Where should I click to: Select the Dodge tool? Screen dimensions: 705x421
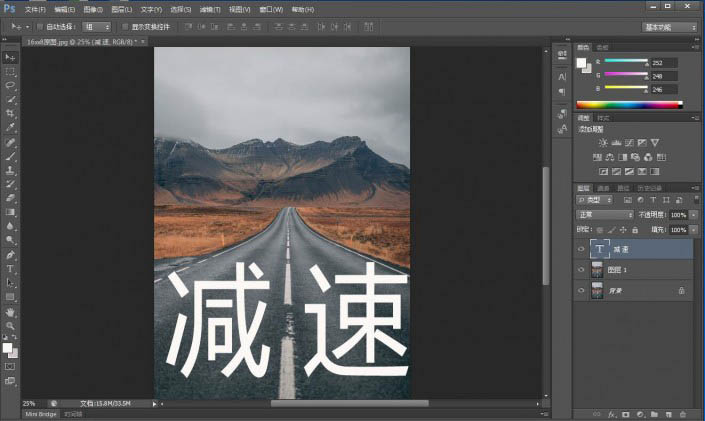(10, 240)
